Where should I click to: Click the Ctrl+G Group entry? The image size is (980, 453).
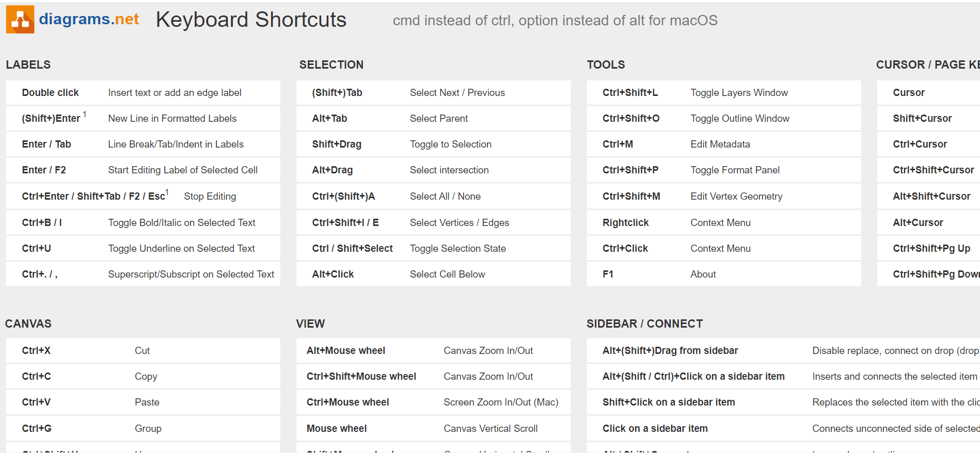click(143, 429)
